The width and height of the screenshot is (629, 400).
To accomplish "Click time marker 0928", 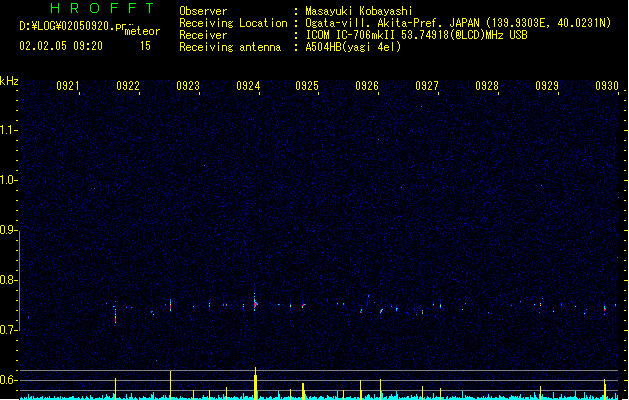I will pos(487,86).
